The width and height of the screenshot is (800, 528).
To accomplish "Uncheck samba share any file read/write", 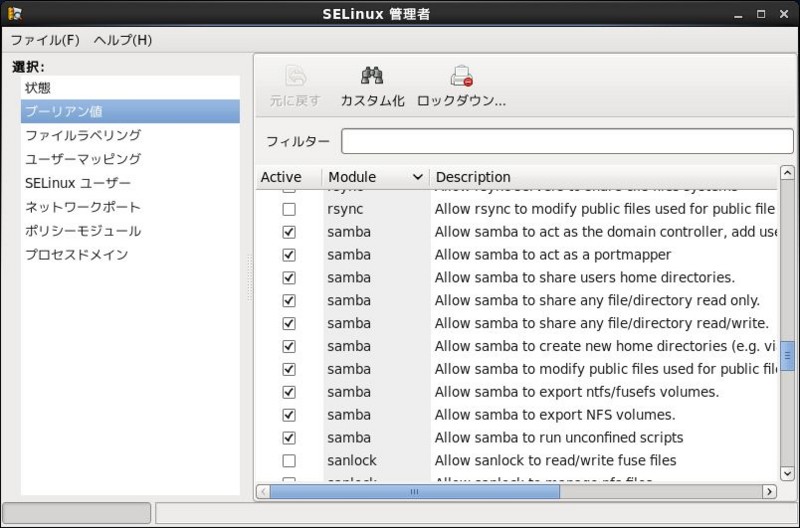I will coord(289,323).
